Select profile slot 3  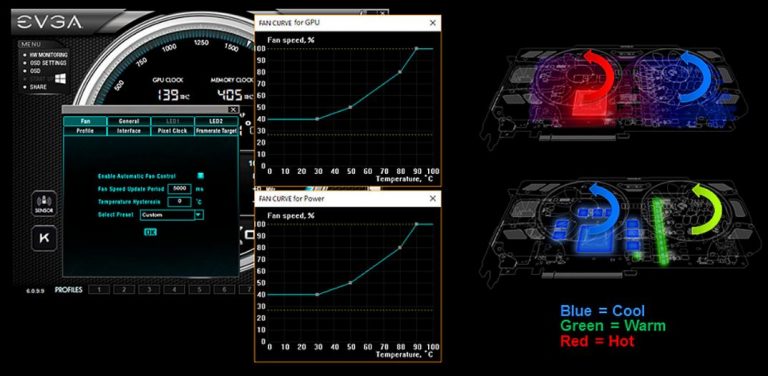coord(149,290)
